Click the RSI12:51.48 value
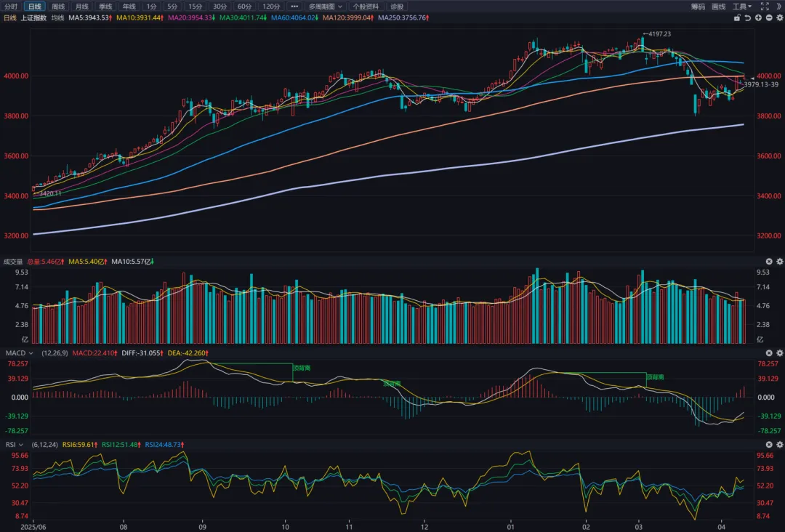Viewport: 785px width, 532px height. tap(121, 444)
